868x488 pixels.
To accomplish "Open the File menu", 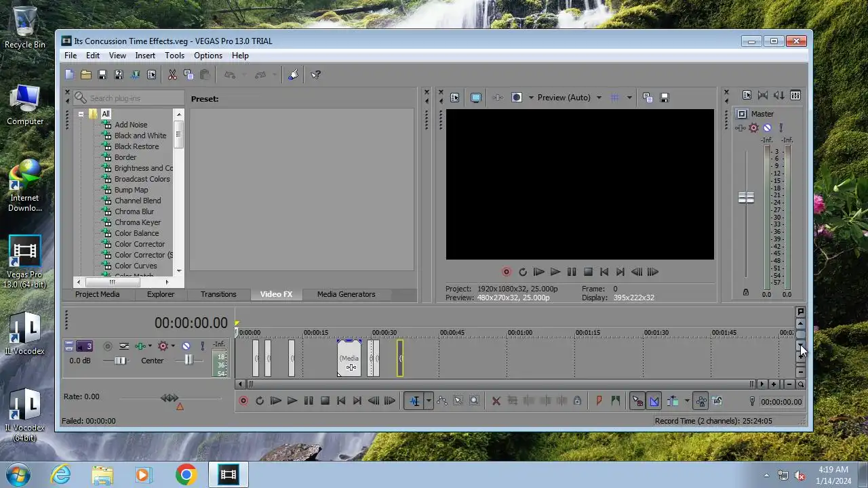I will click(71, 56).
